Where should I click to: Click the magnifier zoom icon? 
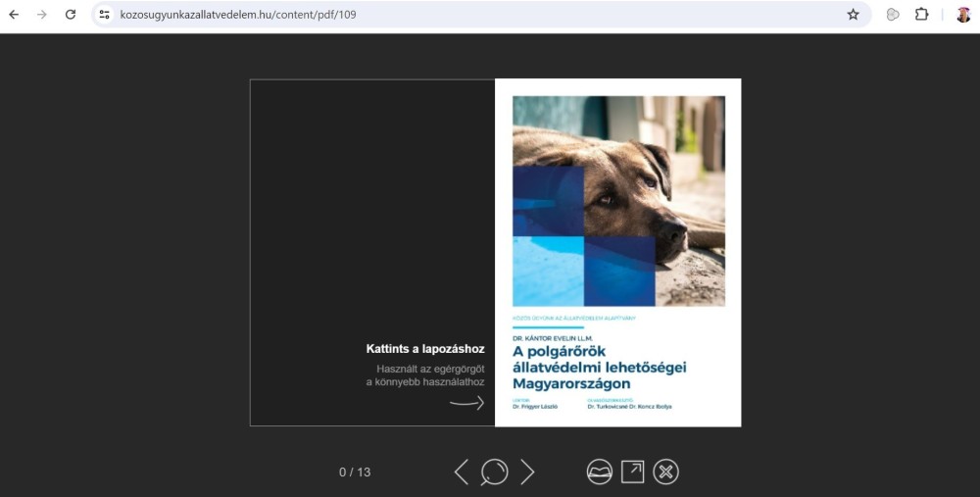coord(494,472)
